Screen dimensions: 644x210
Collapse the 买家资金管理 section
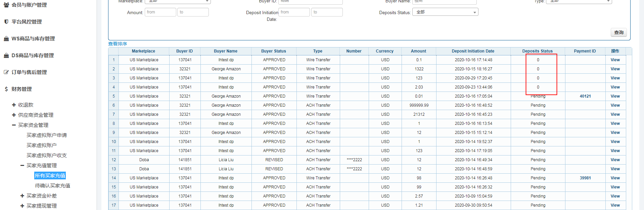(14, 125)
